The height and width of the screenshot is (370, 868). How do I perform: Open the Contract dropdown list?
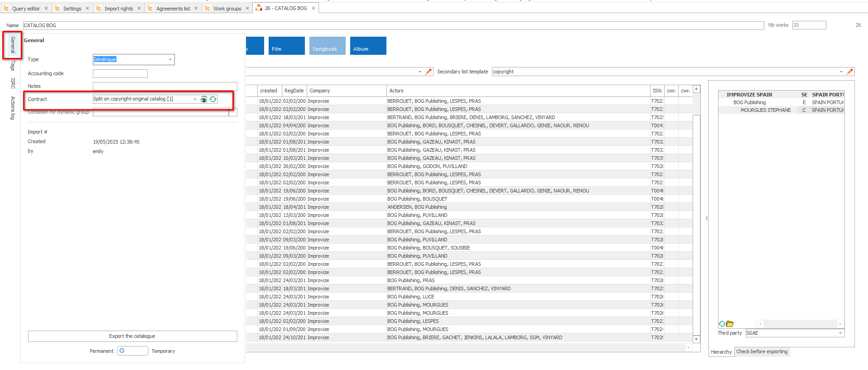[x=195, y=99]
